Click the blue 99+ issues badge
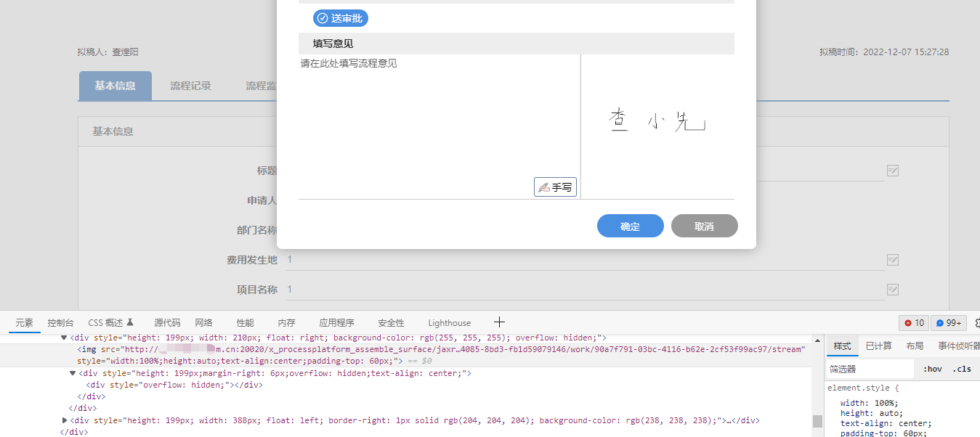The height and width of the screenshot is (437, 980). tap(949, 323)
